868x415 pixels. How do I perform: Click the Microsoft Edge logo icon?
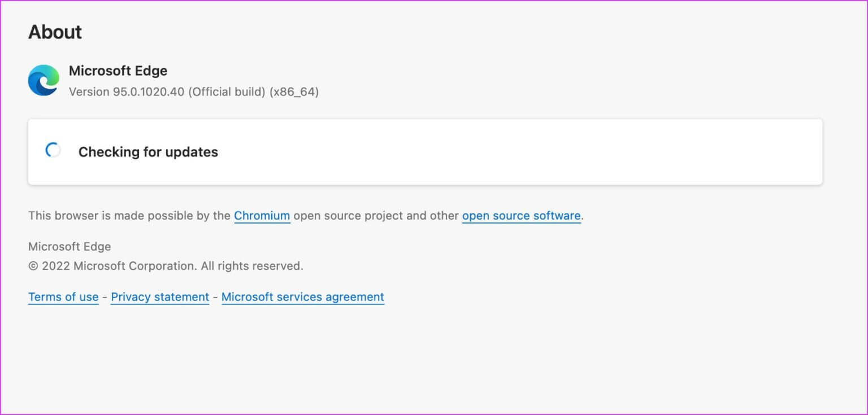(44, 80)
